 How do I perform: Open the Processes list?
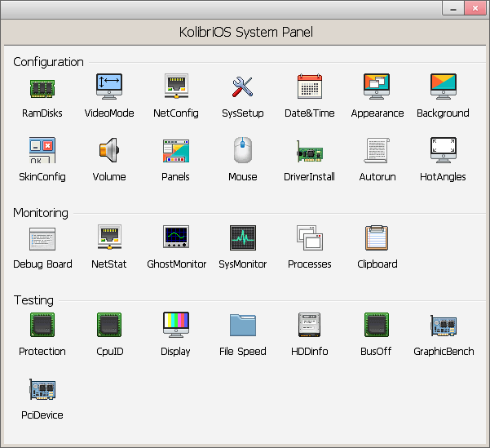(310, 237)
